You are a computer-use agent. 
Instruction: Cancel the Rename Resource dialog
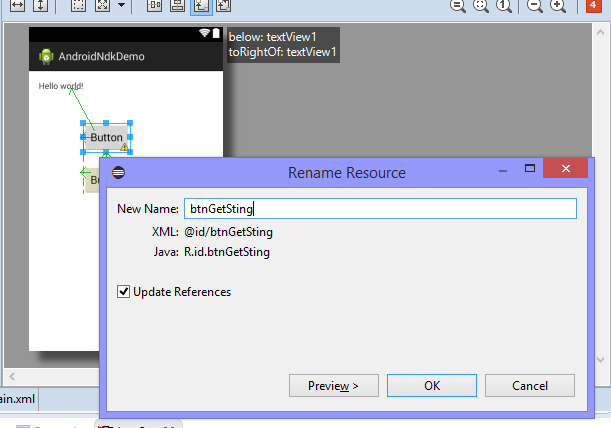529,385
